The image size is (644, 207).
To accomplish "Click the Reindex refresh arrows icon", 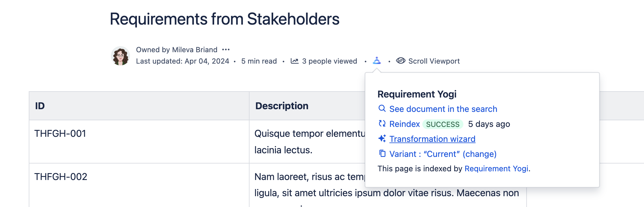I will point(382,124).
